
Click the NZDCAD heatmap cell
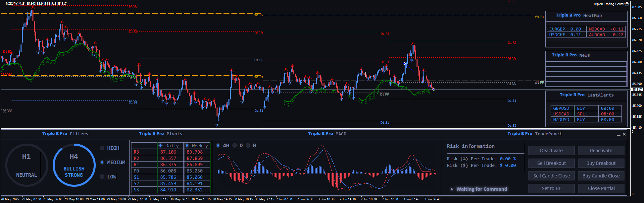point(606,29)
